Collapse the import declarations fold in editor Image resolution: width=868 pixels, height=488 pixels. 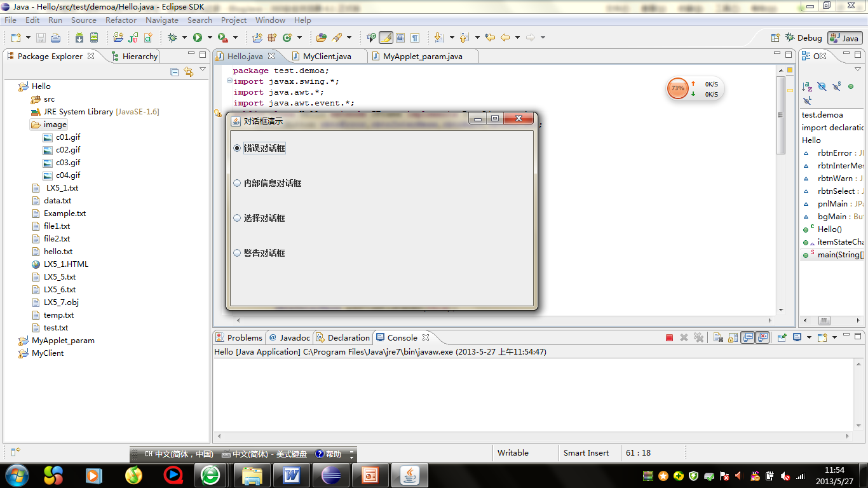coord(229,81)
